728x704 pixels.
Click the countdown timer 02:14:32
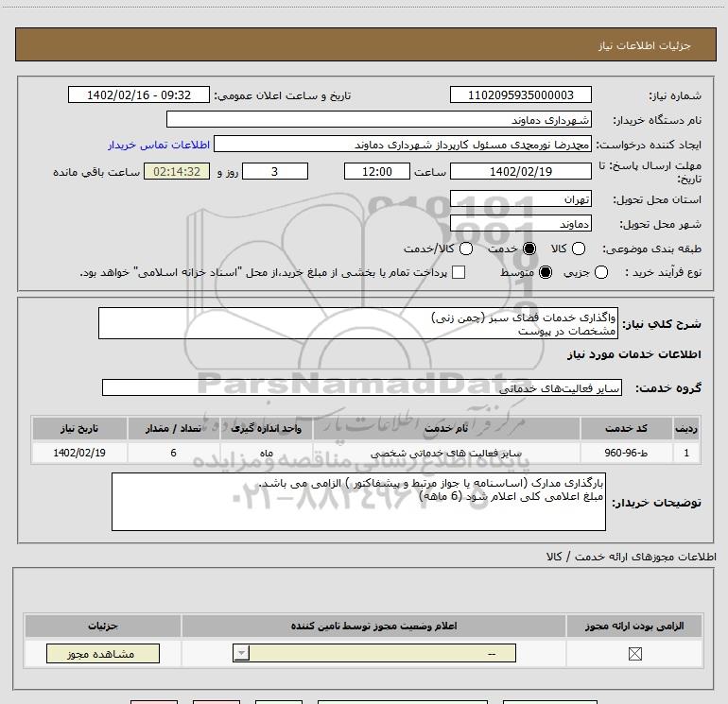click(177, 171)
